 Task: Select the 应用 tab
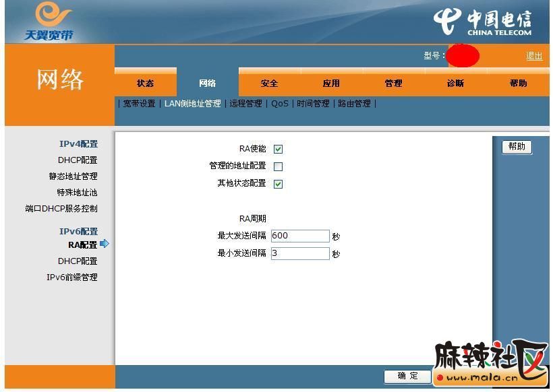coord(331,84)
